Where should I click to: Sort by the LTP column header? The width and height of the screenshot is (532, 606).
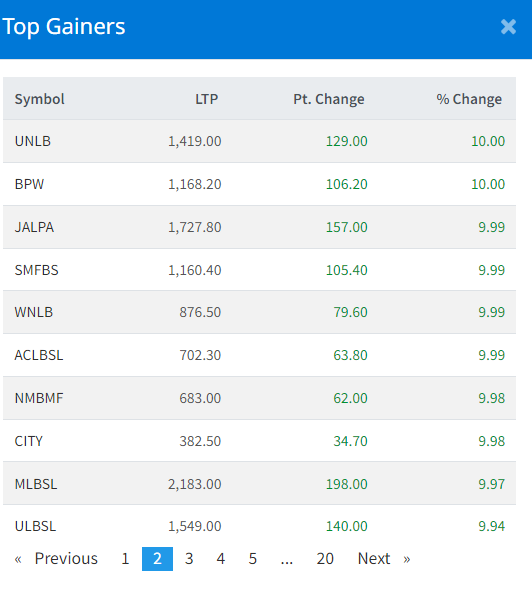[207, 99]
